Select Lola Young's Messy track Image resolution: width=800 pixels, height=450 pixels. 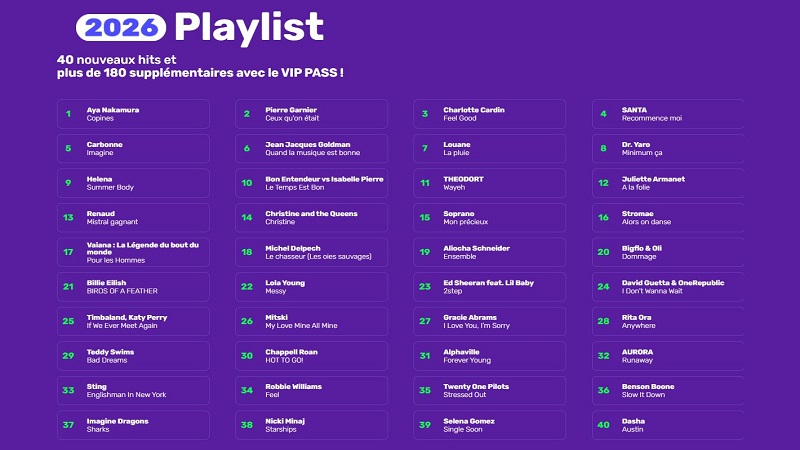(312, 287)
